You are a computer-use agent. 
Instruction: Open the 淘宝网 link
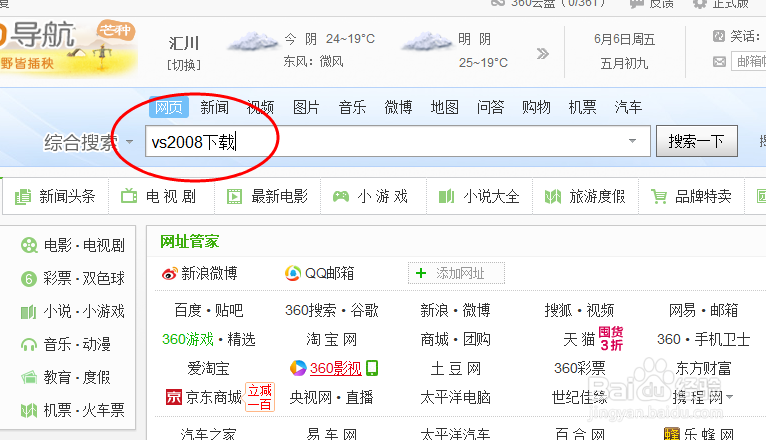coord(332,339)
